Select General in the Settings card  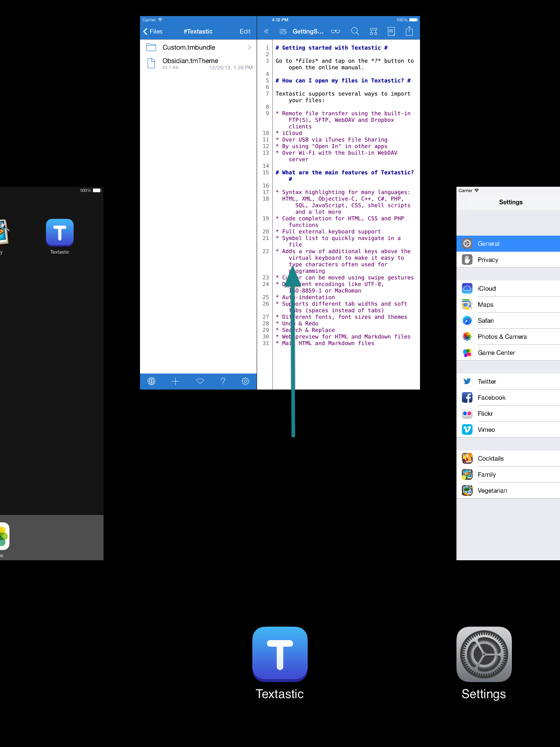pyautogui.click(x=508, y=244)
